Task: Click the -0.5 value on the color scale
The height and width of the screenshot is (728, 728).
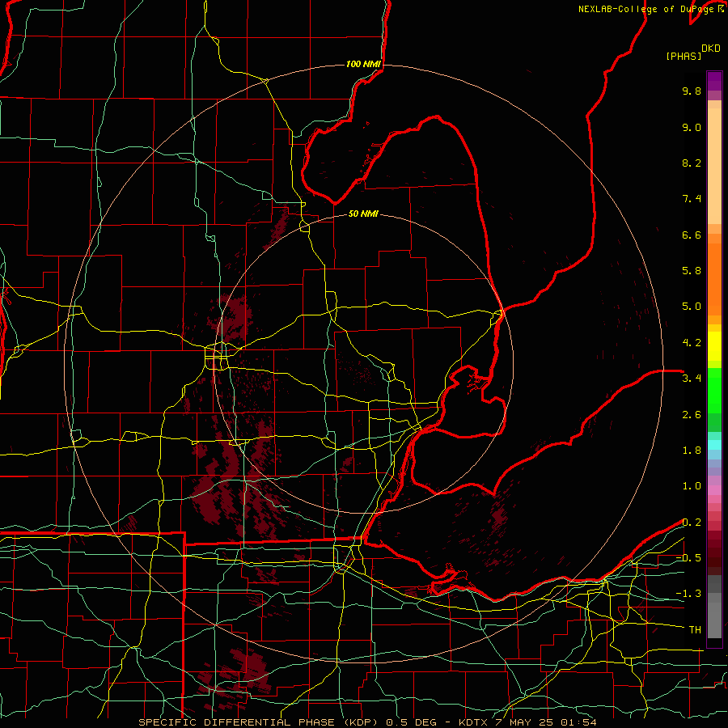Action: 688,558
